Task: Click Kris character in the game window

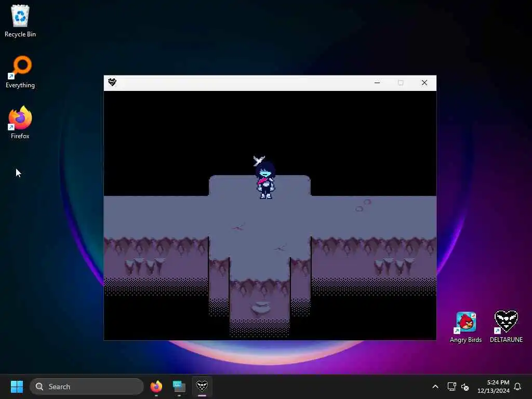Action: (265, 179)
